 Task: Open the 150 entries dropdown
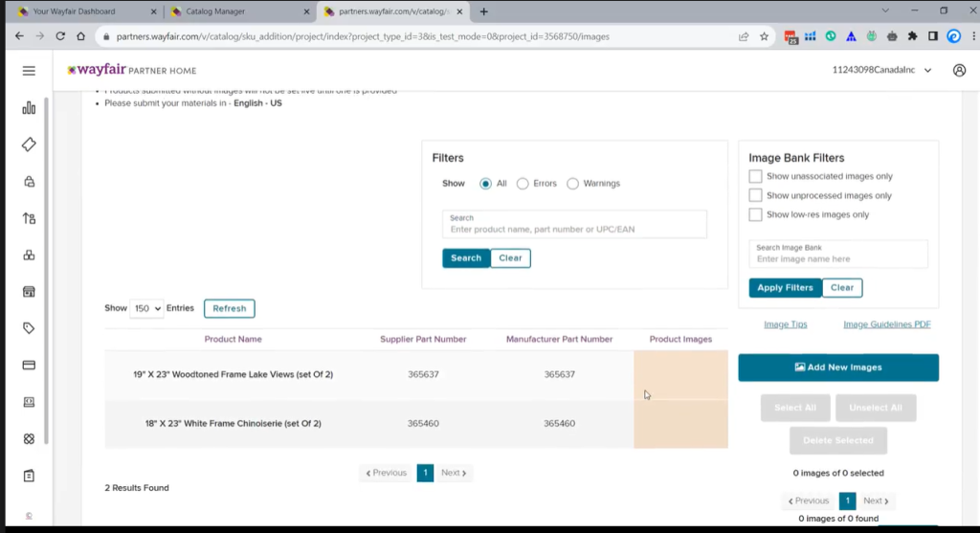coord(146,308)
